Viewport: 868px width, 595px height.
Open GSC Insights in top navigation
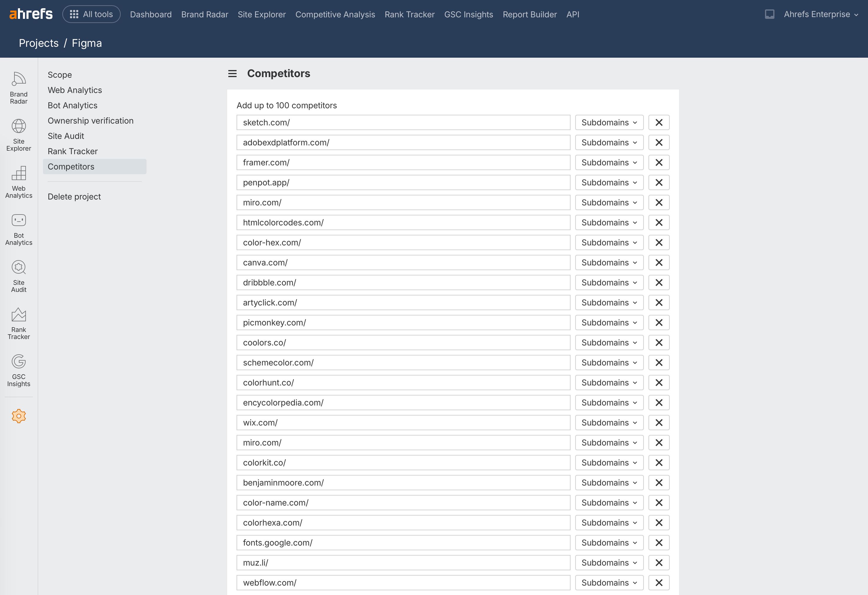469,15
